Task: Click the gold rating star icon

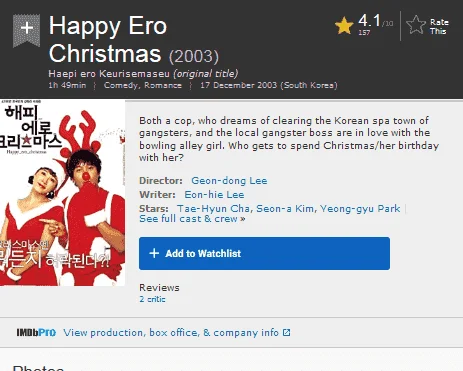Action: pos(344,26)
